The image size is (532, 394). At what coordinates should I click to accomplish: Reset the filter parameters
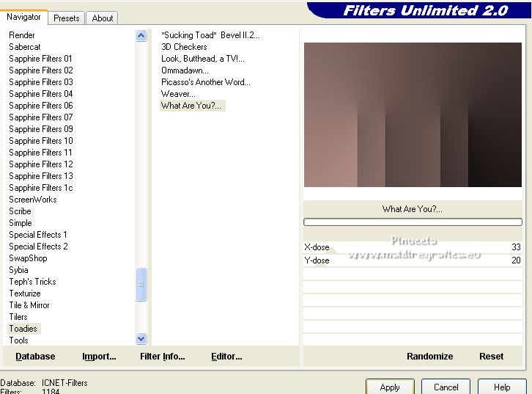(491, 357)
